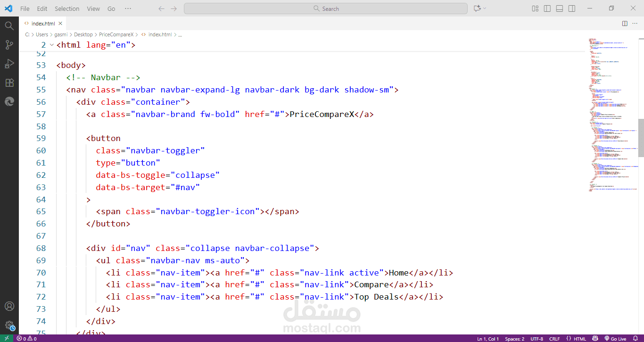Split the editor to the right
Image resolution: width=644 pixels, height=342 pixels.
(625, 23)
